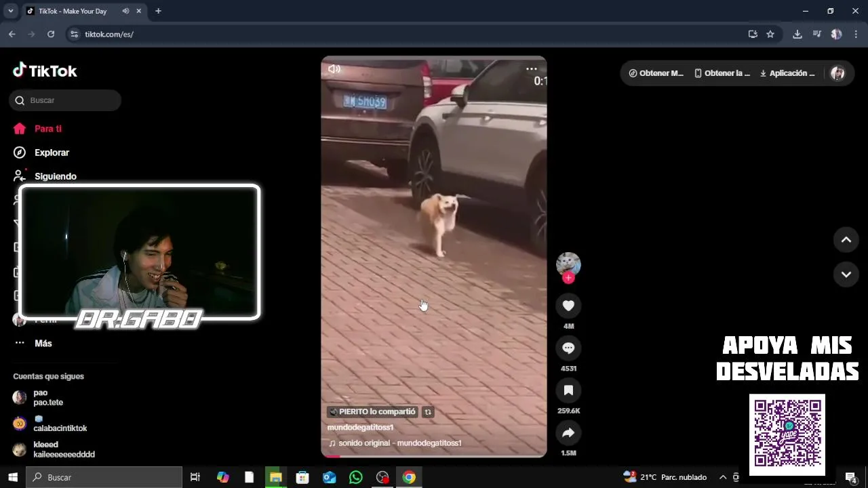Share video with arrow icon
Viewport: 868px width, 488px height.
pos(568,432)
